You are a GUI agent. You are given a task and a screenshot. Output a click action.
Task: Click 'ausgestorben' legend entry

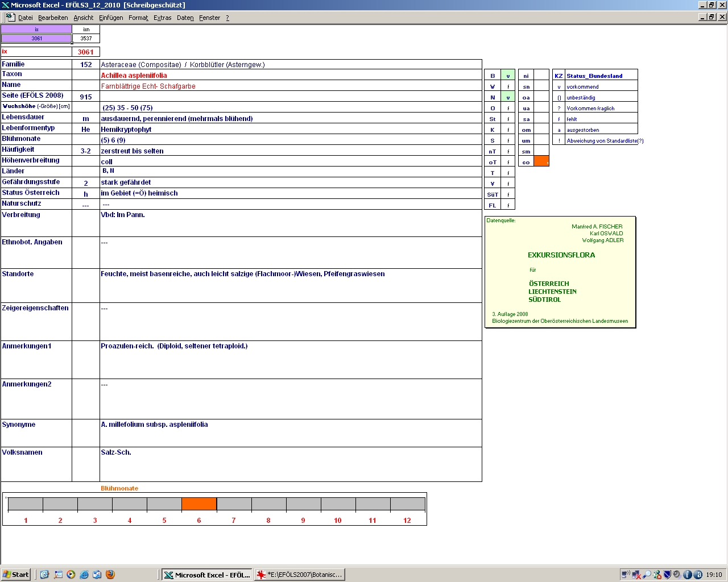click(583, 130)
